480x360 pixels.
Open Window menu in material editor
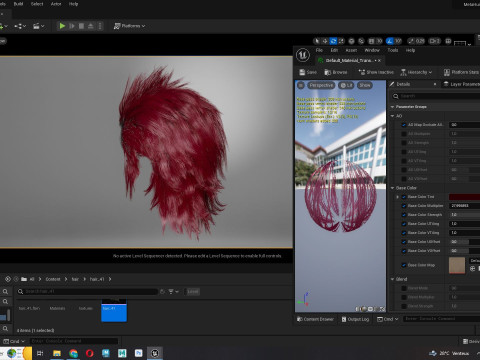pos(372,50)
